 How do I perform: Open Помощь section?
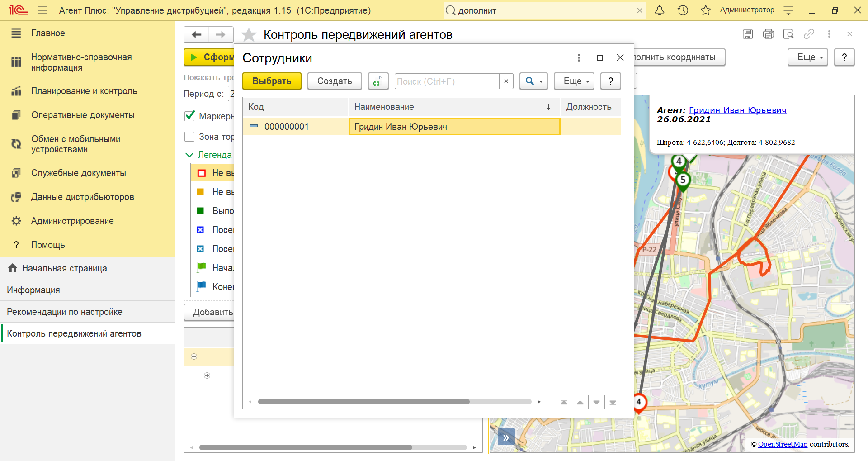[48, 245]
